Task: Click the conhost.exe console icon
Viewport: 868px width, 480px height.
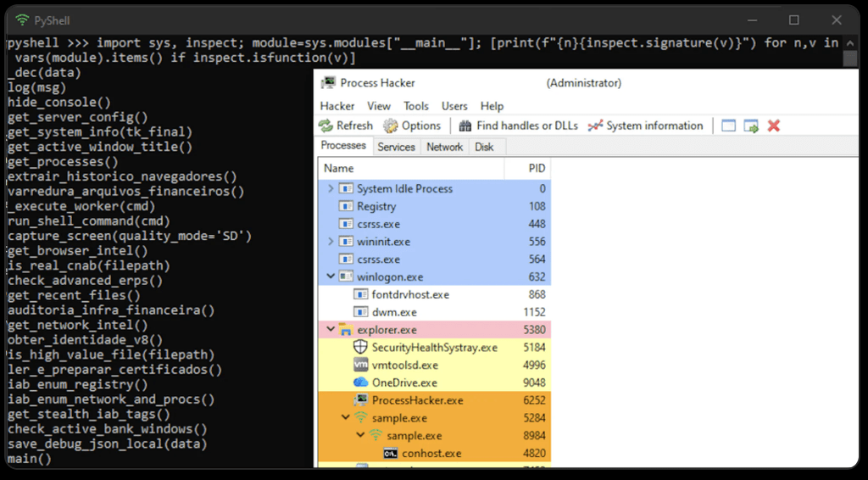Action: tap(390, 454)
